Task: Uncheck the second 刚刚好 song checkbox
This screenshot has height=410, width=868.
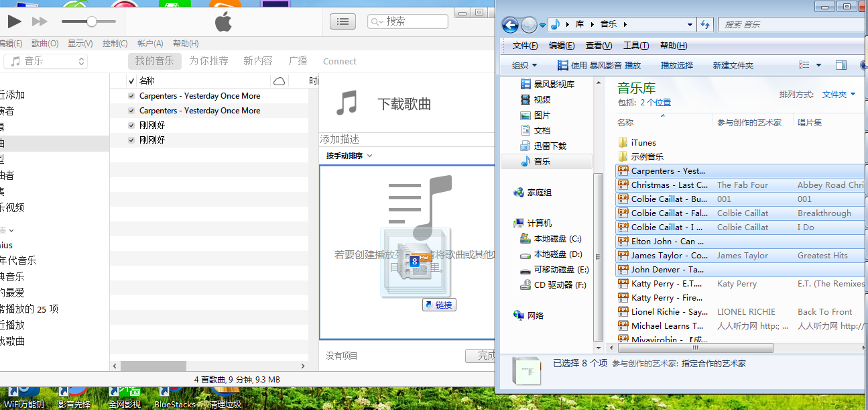Action: pos(131,140)
